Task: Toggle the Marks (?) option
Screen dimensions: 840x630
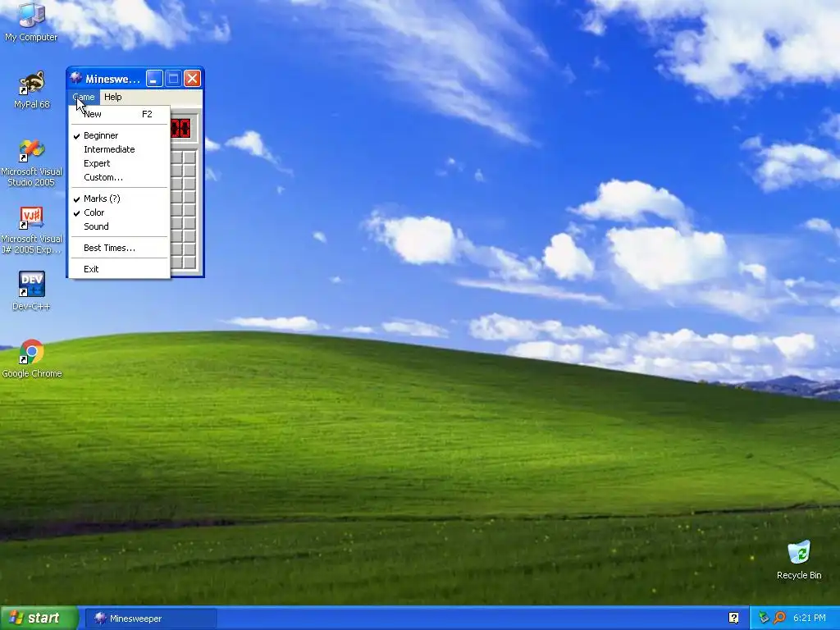Action: point(120,199)
